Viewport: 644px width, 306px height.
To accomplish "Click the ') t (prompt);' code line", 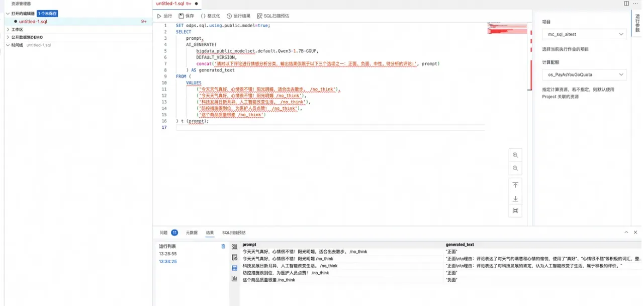I will [x=193, y=121].
